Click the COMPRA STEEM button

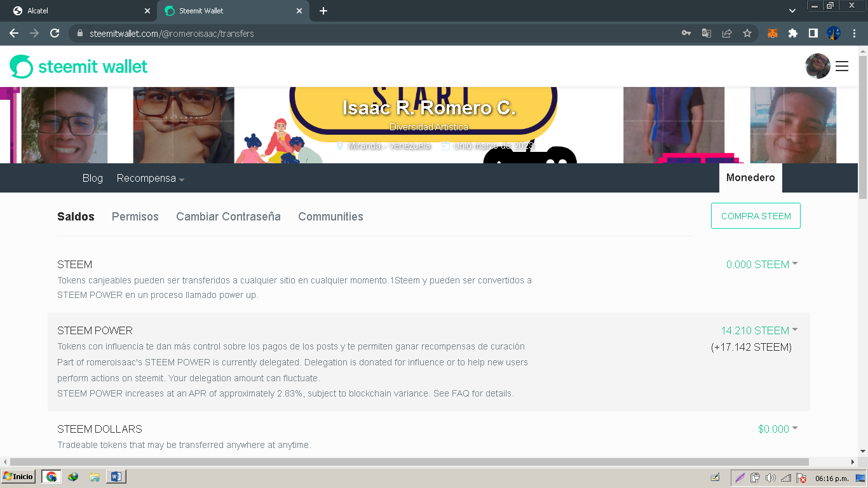pyautogui.click(x=756, y=216)
